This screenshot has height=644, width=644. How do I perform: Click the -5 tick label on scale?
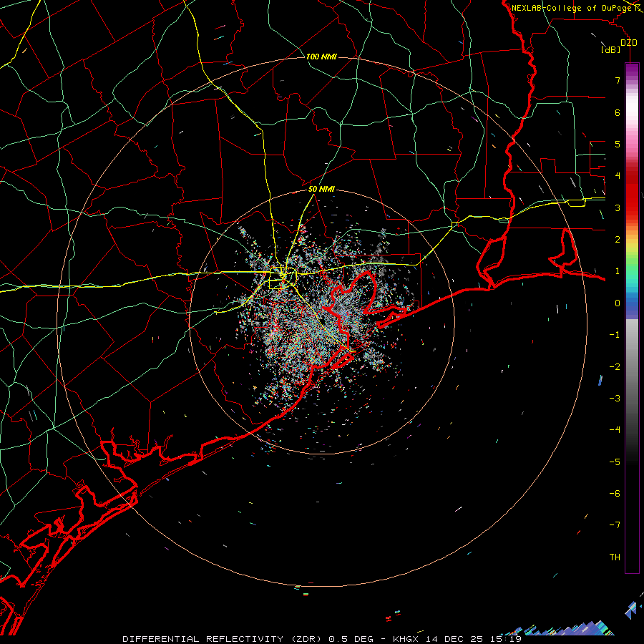pyautogui.click(x=615, y=462)
